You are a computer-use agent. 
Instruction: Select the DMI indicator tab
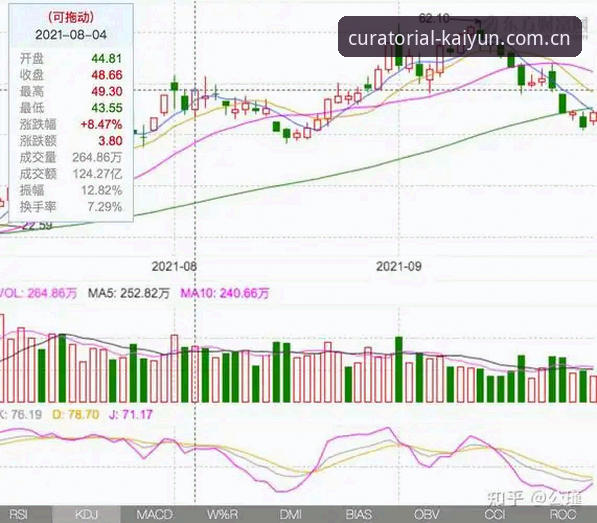tap(291, 515)
